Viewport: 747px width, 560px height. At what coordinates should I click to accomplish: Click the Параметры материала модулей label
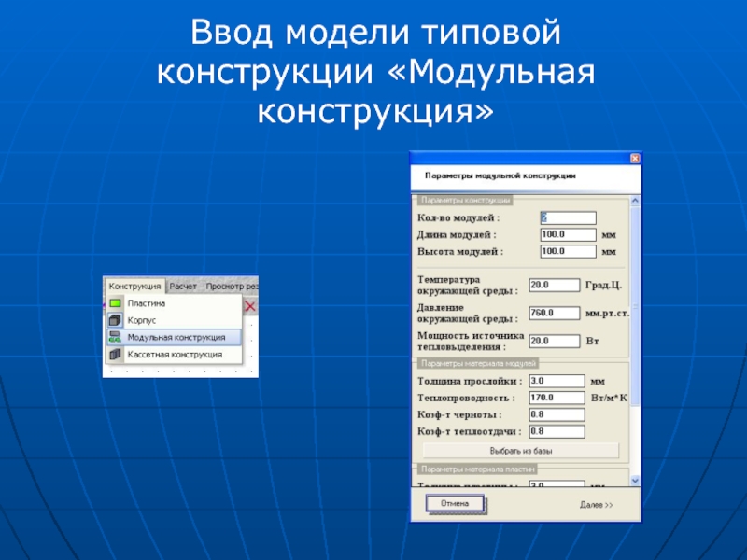(478, 363)
